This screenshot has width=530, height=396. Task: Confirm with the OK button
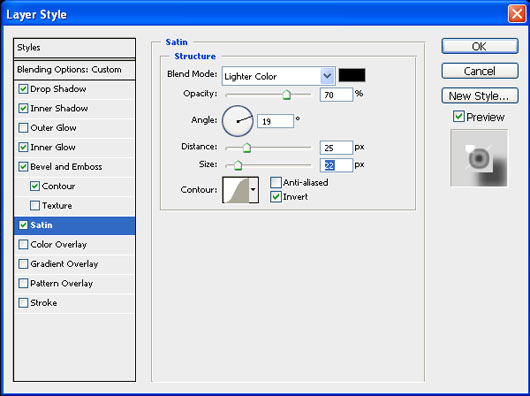[480, 46]
